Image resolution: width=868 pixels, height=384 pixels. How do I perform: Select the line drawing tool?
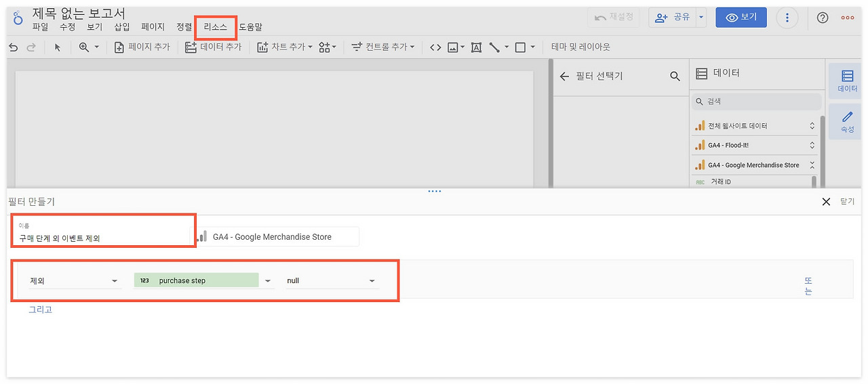495,47
